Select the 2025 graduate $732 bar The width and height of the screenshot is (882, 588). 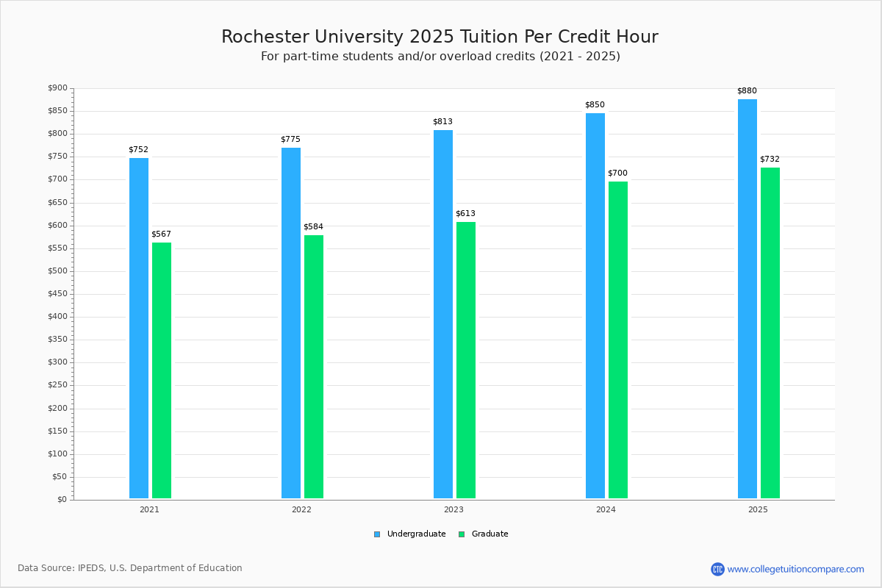coord(770,332)
